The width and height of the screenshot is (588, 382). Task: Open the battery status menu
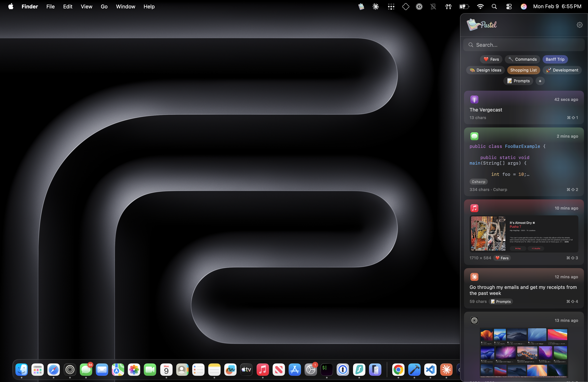coord(464,7)
